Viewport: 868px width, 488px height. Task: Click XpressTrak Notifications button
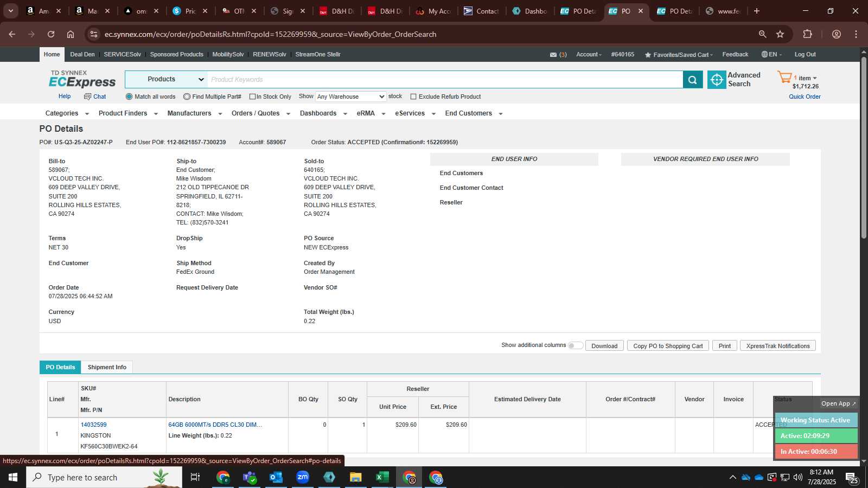(778, 346)
